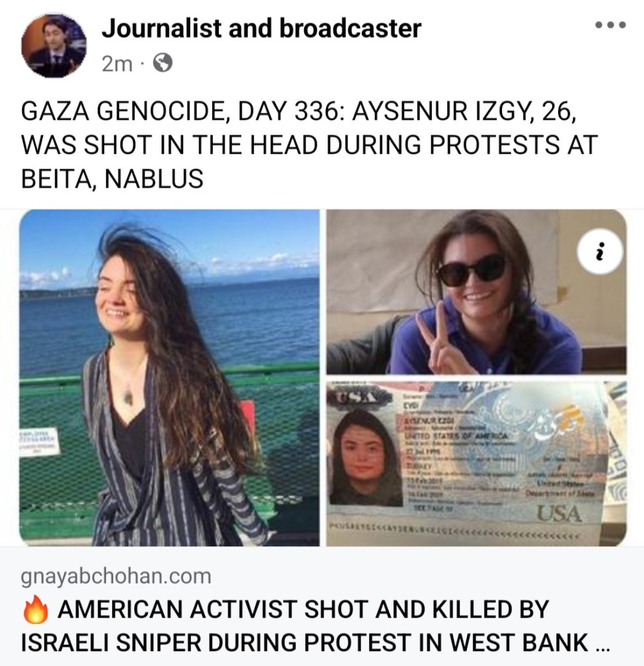The image size is (644, 666).
Task: Click the globe public audience icon
Action: coord(162,63)
